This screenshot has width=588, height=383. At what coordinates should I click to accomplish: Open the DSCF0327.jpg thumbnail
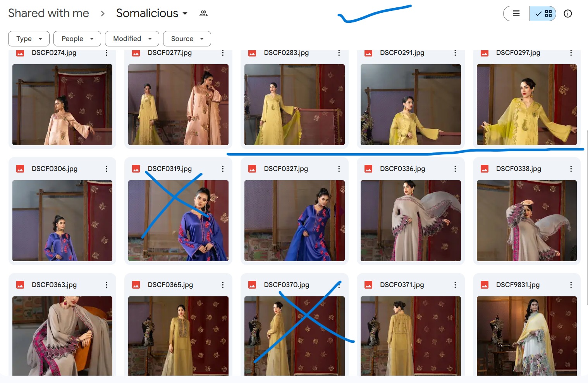coord(294,221)
